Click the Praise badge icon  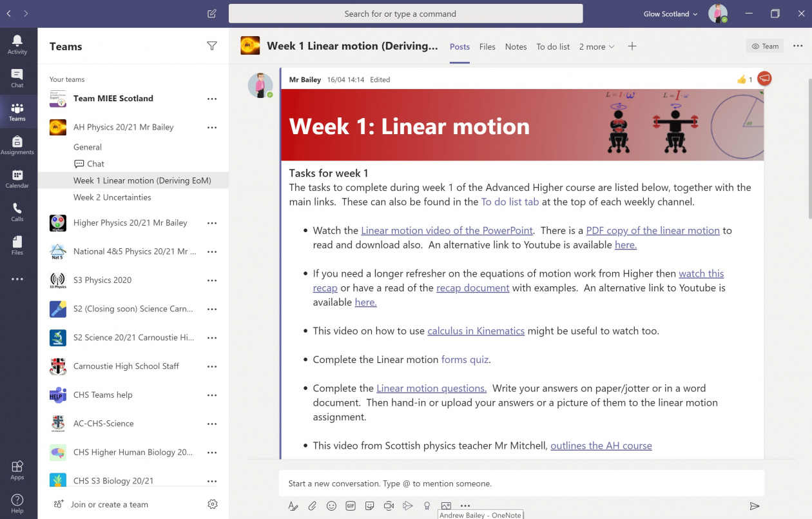click(x=427, y=506)
